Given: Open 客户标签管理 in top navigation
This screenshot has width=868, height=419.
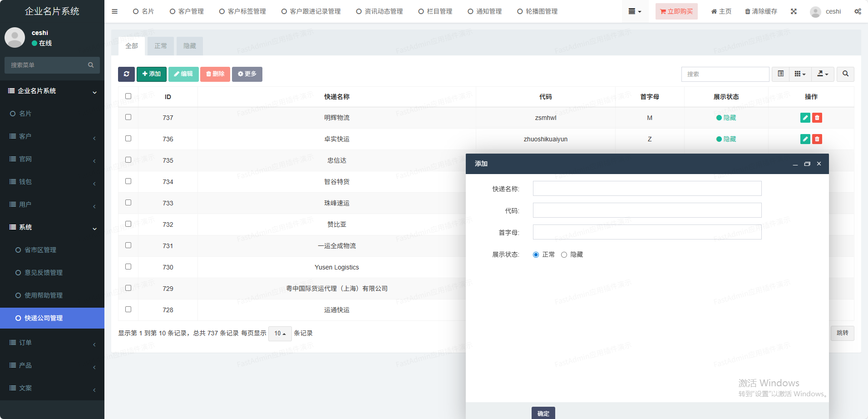Looking at the screenshot, I should tap(242, 11).
